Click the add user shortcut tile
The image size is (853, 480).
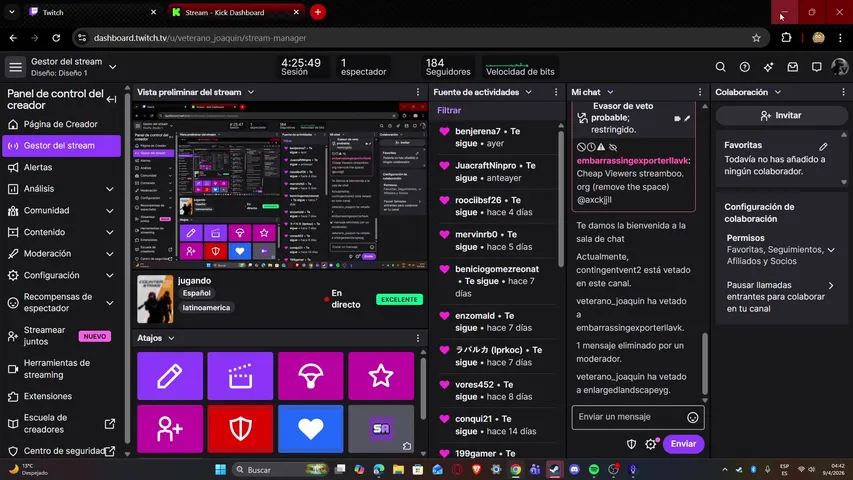170,429
